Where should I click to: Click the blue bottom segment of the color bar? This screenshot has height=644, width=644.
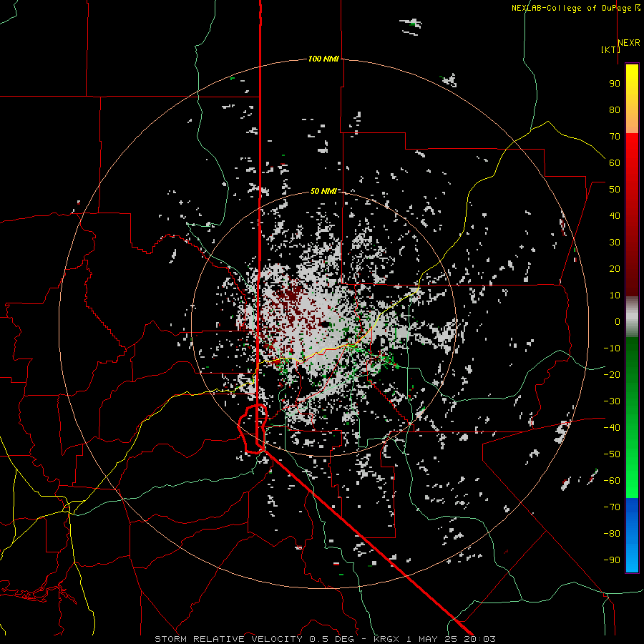pos(632,534)
